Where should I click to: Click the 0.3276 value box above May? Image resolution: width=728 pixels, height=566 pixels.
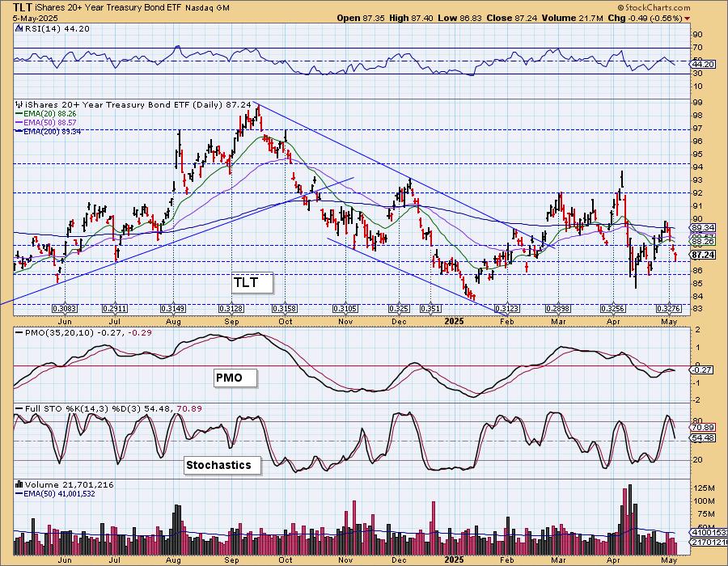669,309
